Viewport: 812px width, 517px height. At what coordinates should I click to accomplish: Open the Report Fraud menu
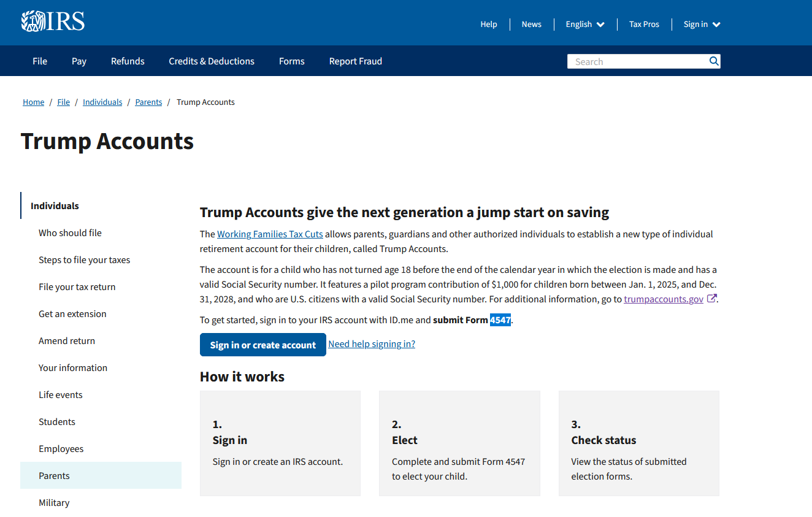point(356,61)
